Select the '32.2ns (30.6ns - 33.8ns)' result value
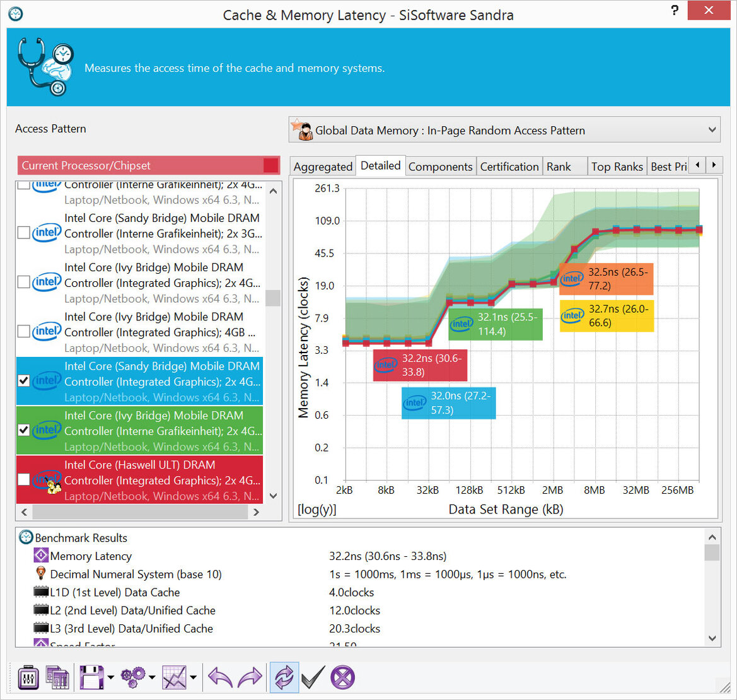The height and width of the screenshot is (700, 737). coord(388,556)
